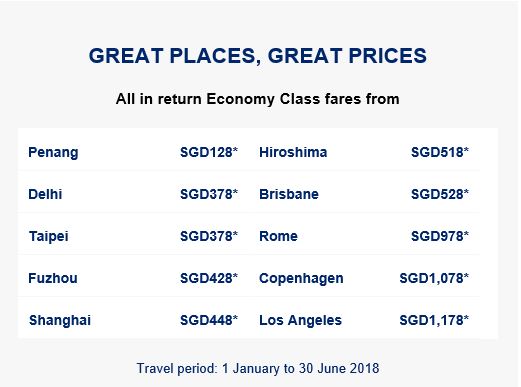The height and width of the screenshot is (387, 521).
Task: Open the Fuzhou destination link
Action: tap(53, 278)
